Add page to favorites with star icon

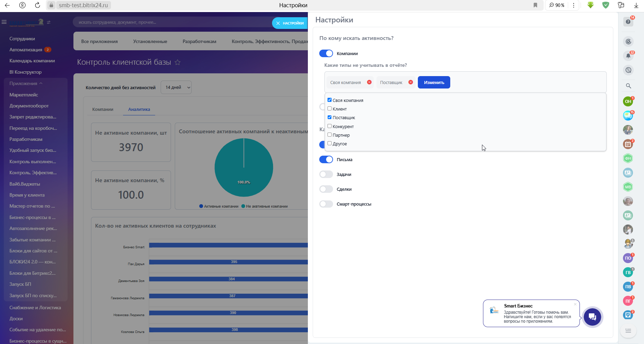pyautogui.click(x=178, y=62)
